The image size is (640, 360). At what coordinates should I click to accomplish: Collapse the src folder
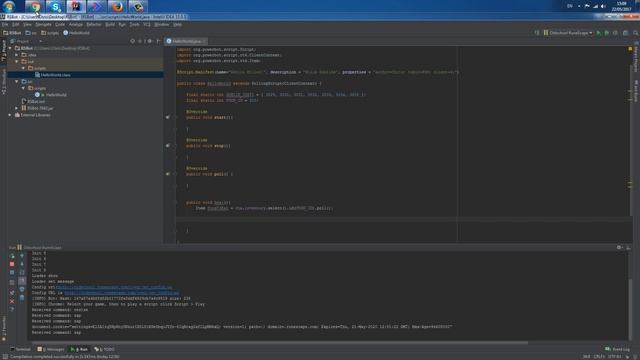pos(17,82)
